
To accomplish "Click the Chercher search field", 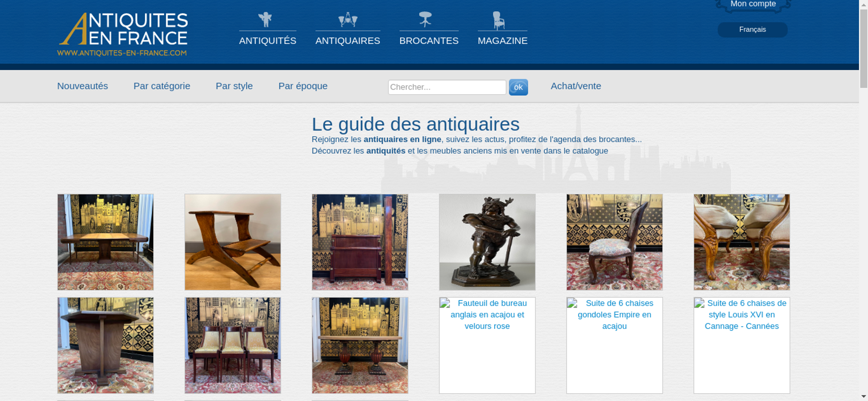I will tap(447, 87).
